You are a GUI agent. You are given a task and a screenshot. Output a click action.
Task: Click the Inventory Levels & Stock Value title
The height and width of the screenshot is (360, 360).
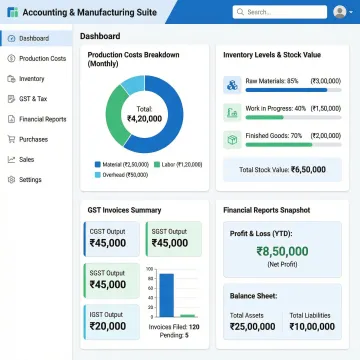272,55
